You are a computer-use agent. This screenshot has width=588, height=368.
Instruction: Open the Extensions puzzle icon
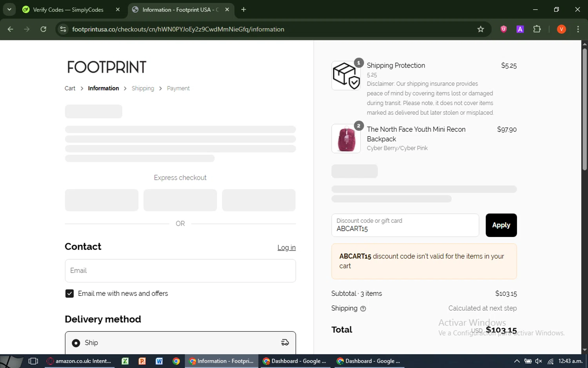click(537, 29)
